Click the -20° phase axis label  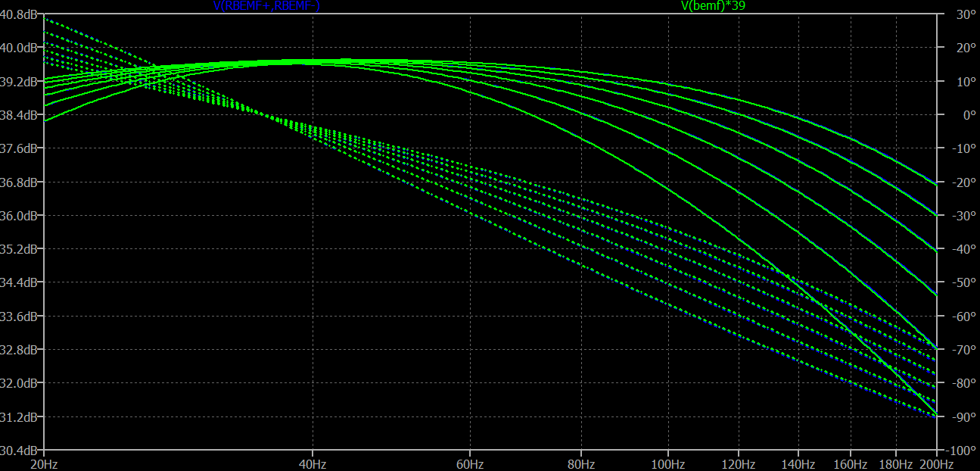point(963,182)
